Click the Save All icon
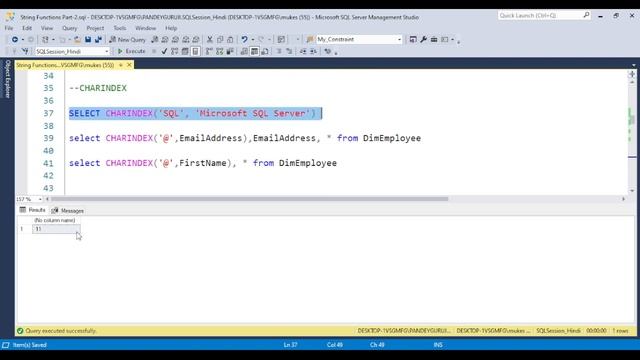Viewport: 640px width, 360px height. click(x=98, y=40)
